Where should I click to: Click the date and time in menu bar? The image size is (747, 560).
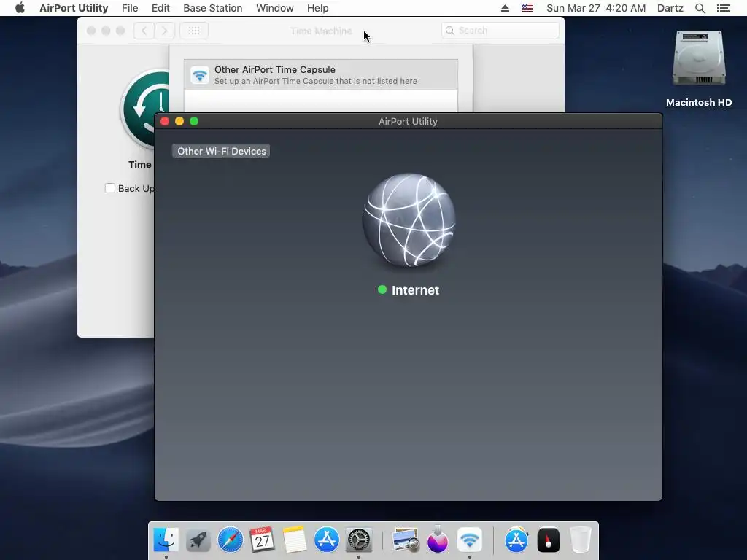pyautogui.click(x=596, y=8)
